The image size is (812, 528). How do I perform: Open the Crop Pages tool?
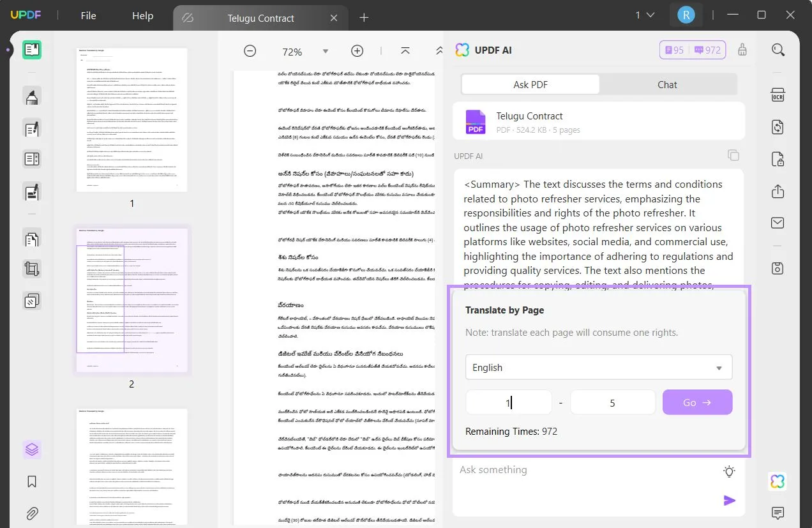32,269
